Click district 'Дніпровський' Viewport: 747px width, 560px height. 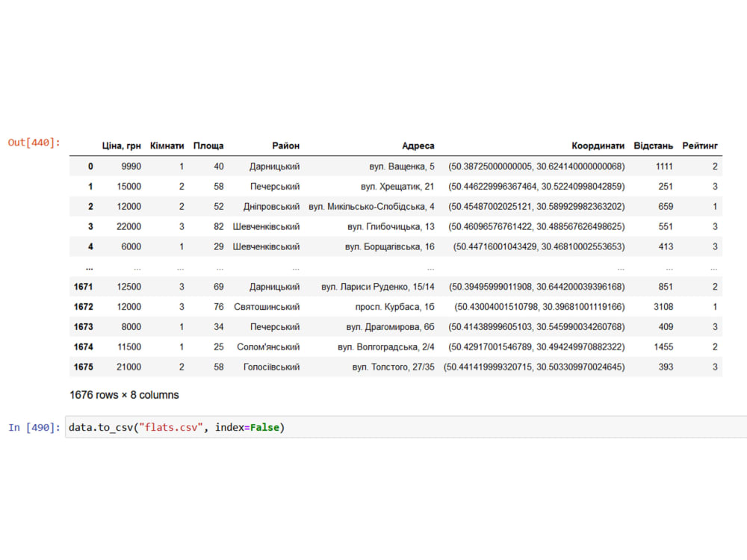(272, 206)
